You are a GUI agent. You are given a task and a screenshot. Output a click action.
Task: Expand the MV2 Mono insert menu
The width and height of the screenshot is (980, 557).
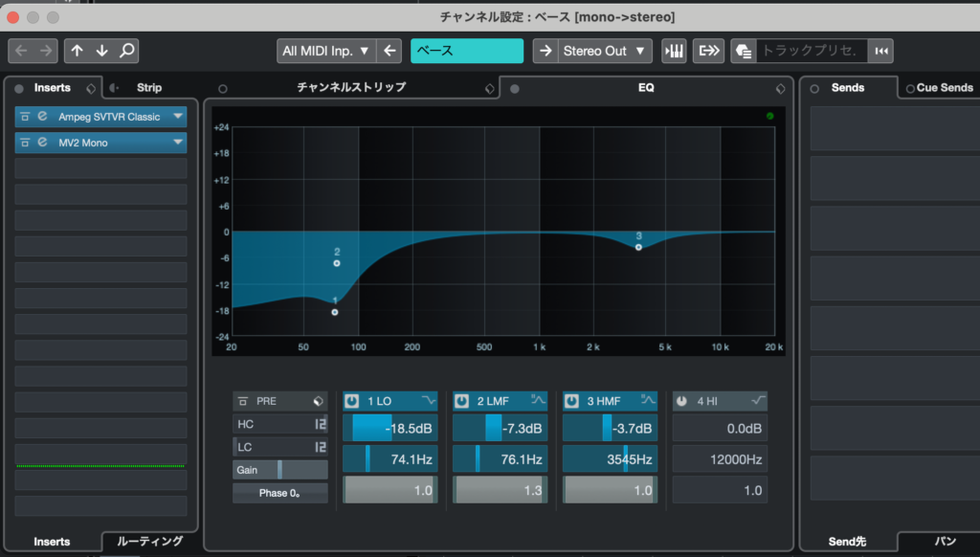coord(178,143)
